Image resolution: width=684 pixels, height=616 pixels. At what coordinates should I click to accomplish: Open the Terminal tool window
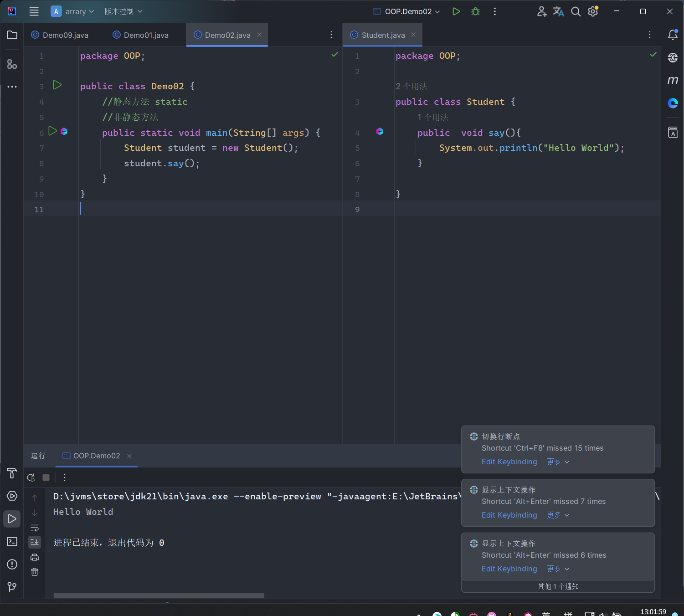pyautogui.click(x=12, y=541)
